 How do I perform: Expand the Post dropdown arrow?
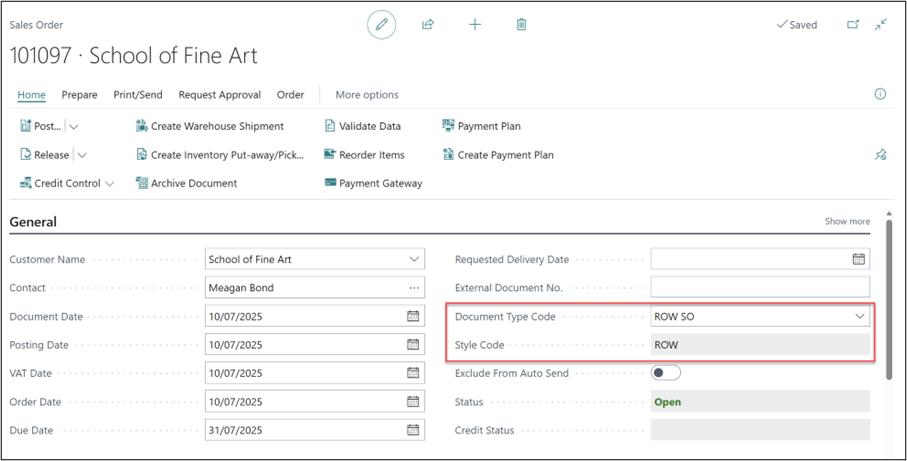(74, 126)
